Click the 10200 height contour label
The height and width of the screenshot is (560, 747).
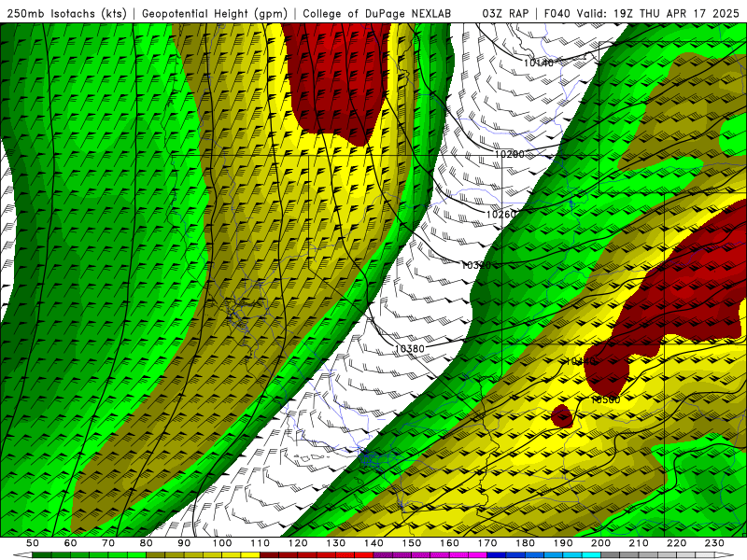click(x=509, y=154)
